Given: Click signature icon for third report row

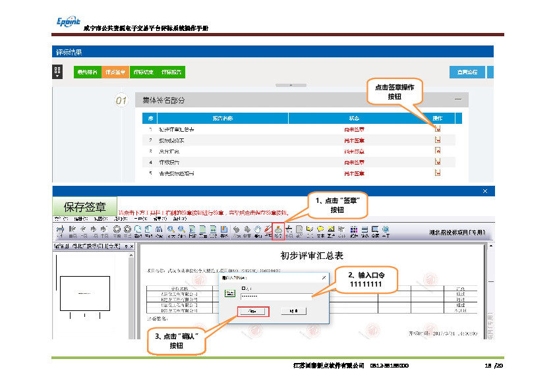Looking at the screenshot, I should pyautogui.click(x=437, y=151).
